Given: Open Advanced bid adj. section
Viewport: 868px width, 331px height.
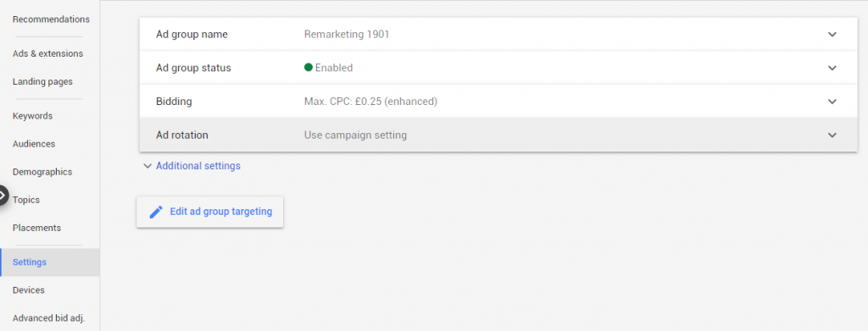Looking at the screenshot, I should [x=48, y=317].
